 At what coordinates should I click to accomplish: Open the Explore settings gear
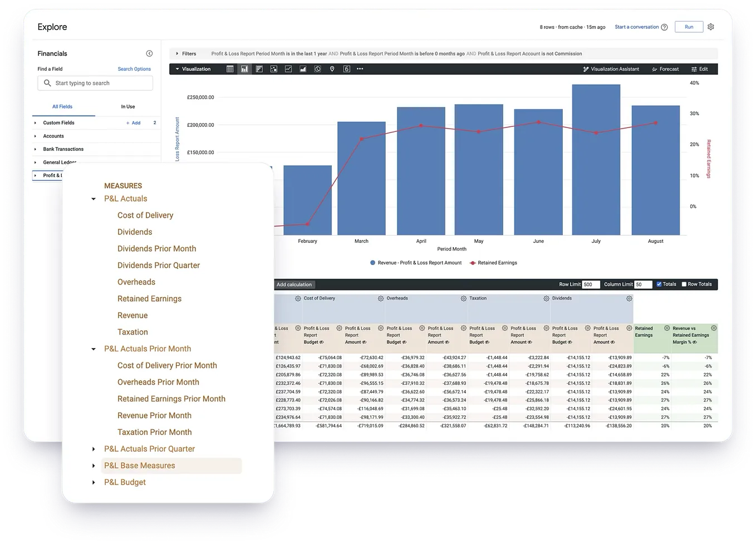pyautogui.click(x=710, y=26)
